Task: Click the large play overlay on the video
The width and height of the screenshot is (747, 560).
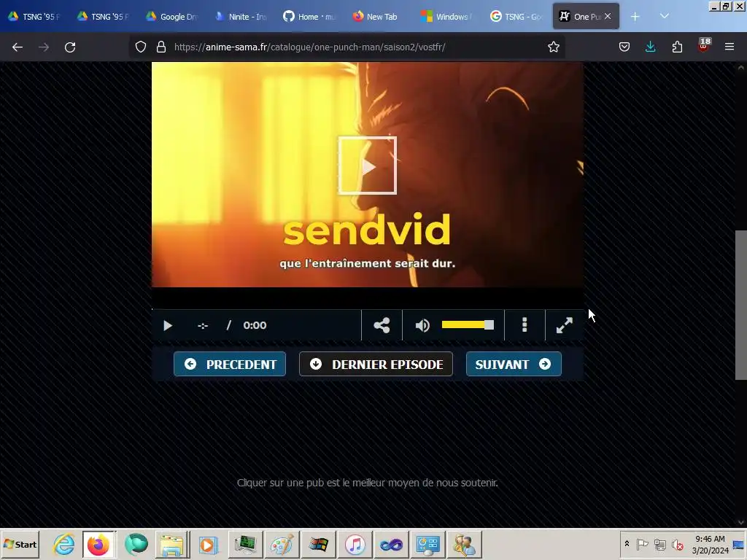Action: [x=368, y=166]
